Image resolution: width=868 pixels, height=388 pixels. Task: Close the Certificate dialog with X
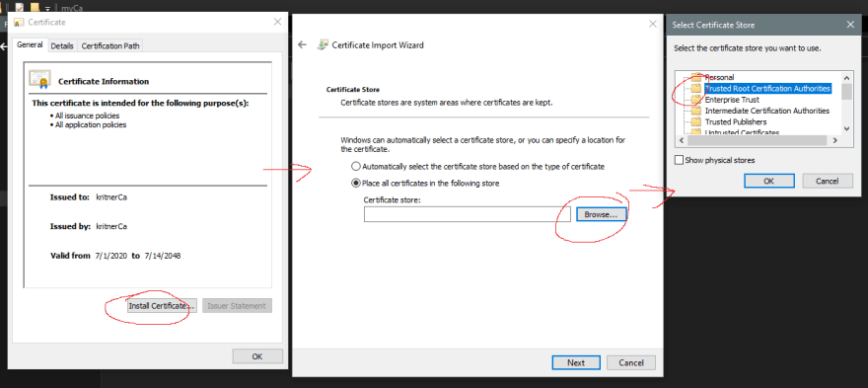277,22
